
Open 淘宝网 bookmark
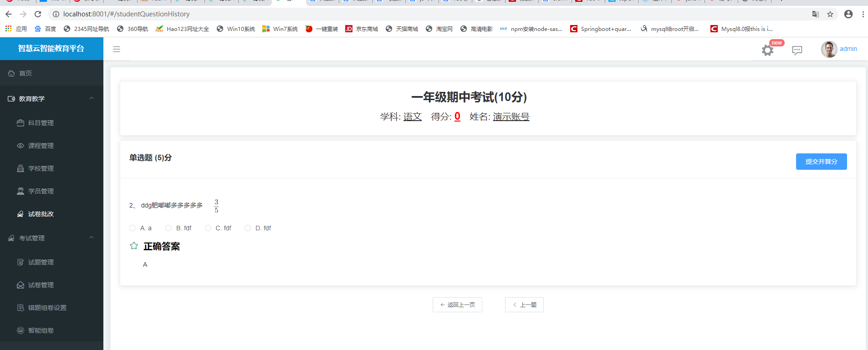pyautogui.click(x=439, y=29)
